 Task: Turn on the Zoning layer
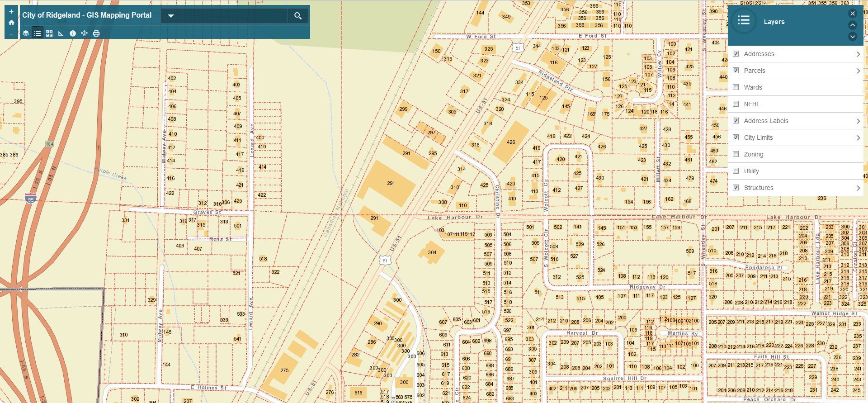click(x=736, y=154)
